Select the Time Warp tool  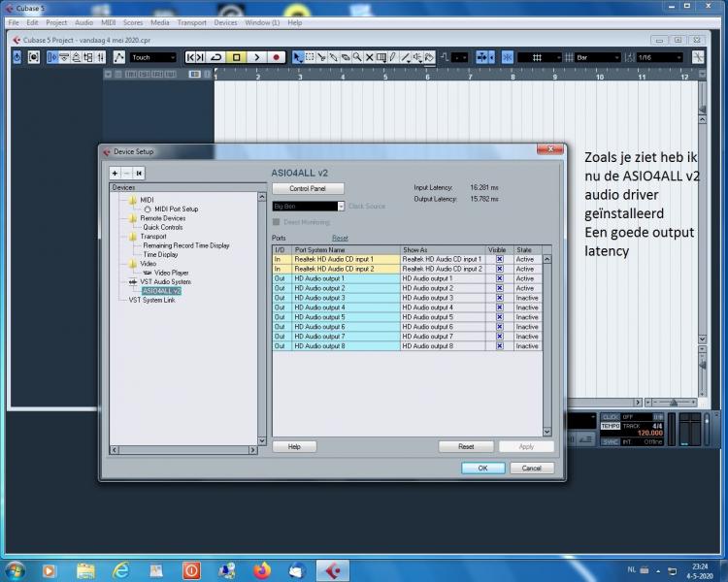tap(381, 57)
